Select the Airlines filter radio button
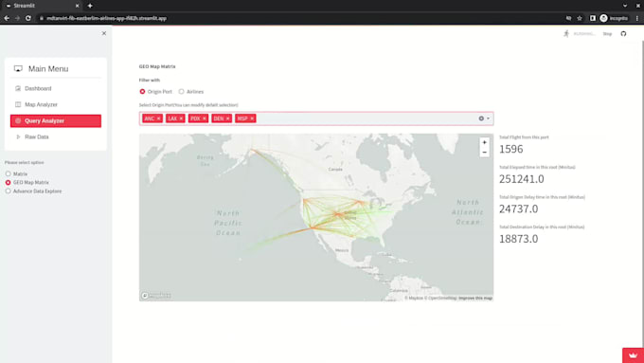 (181, 92)
